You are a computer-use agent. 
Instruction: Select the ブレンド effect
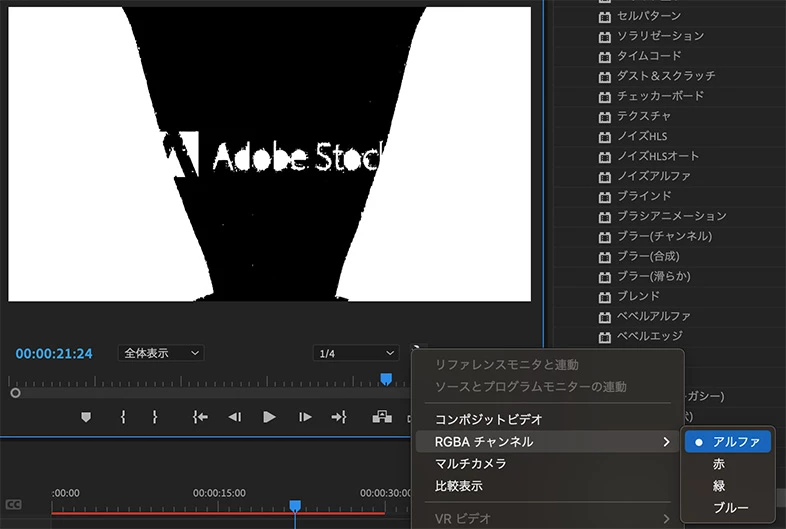point(638,296)
